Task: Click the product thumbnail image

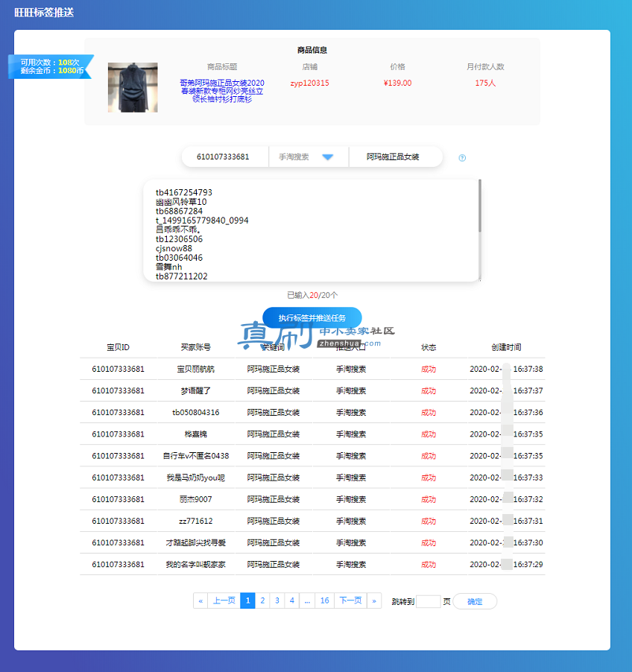Action: click(133, 87)
